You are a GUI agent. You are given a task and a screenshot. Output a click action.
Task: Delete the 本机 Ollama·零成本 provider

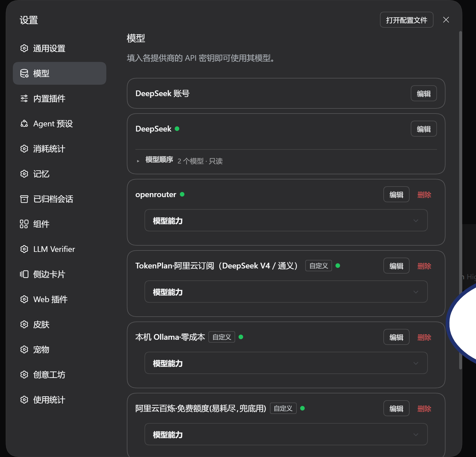[424, 337]
